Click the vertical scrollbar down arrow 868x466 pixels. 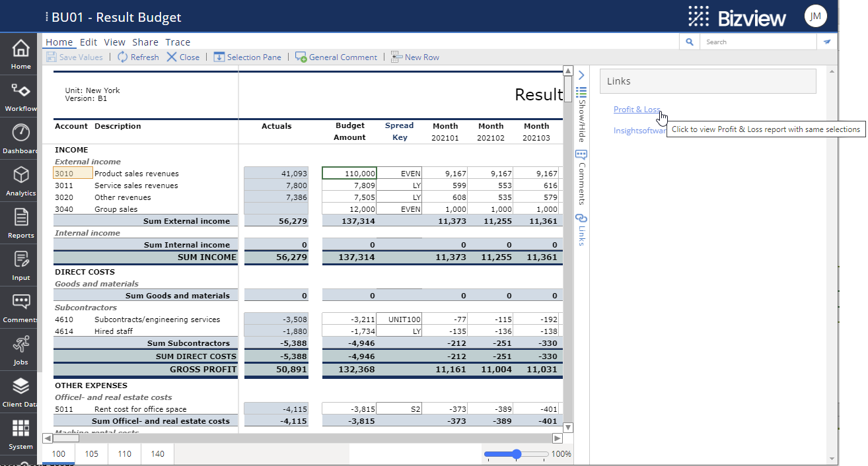point(568,428)
